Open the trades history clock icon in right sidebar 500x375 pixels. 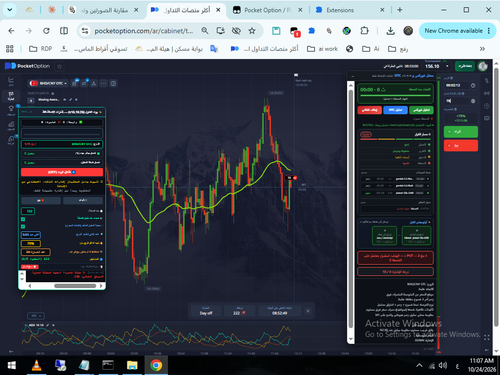click(x=487, y=106)
